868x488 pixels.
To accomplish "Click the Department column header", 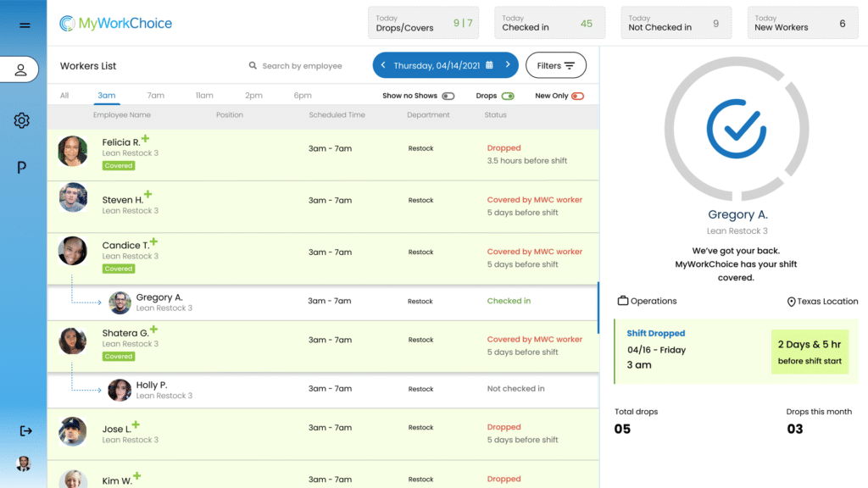I will [428, 115].
